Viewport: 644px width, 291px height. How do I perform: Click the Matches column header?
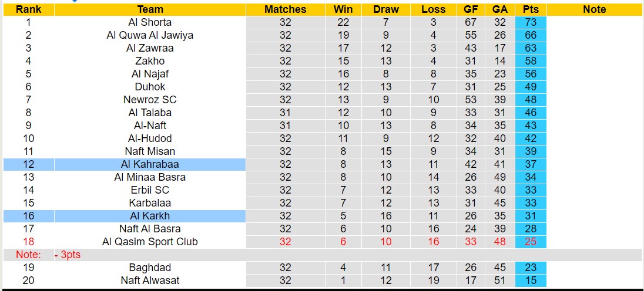click(x=285, y=9)
